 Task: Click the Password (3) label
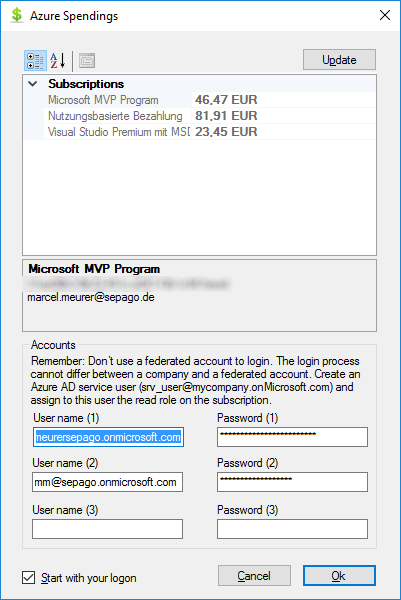pyautogui.click(x=248, y=510)
